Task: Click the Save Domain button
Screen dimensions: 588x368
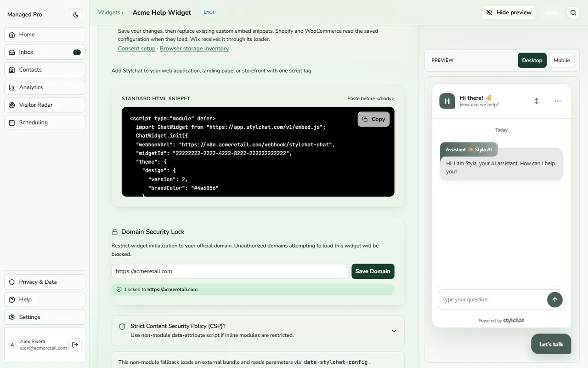Action: (x=373, y=271)
